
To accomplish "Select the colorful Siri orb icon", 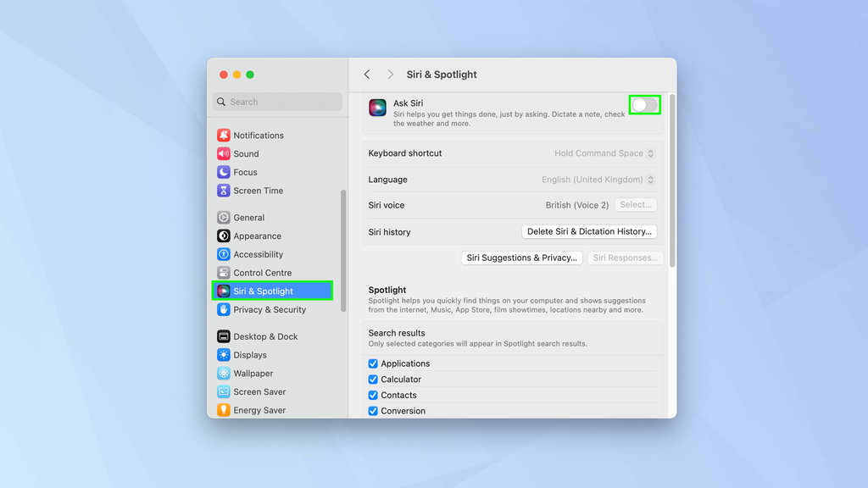I will pyautogui.click(x=223, y=290).
